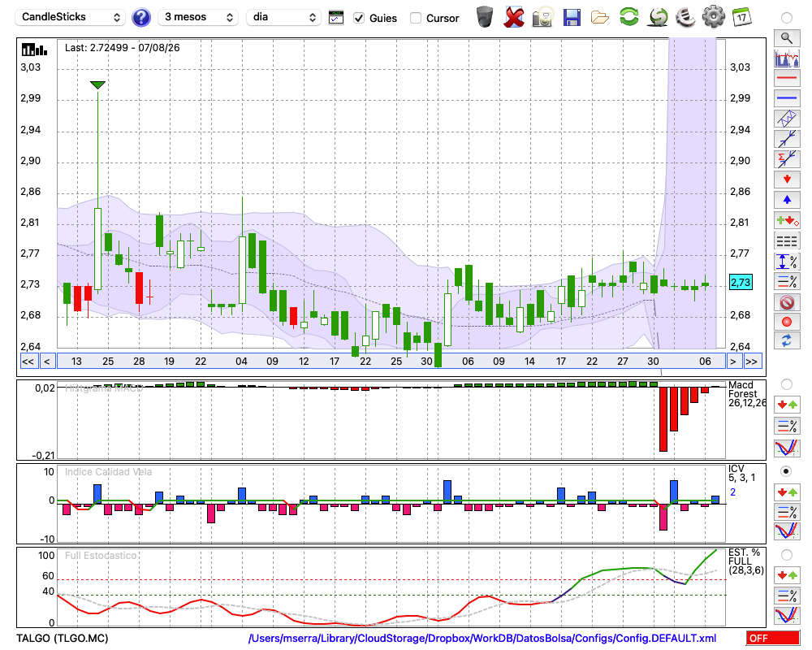Select the radio button beside ICV panel

point(786,471)
